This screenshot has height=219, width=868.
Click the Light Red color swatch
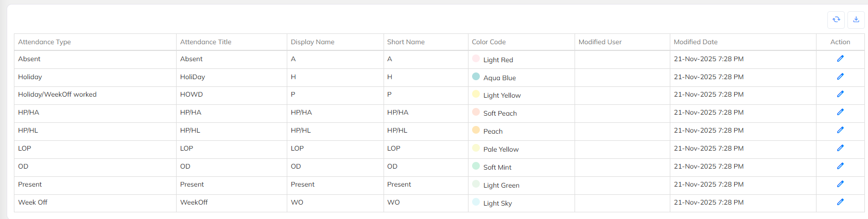tap(476, 59)
